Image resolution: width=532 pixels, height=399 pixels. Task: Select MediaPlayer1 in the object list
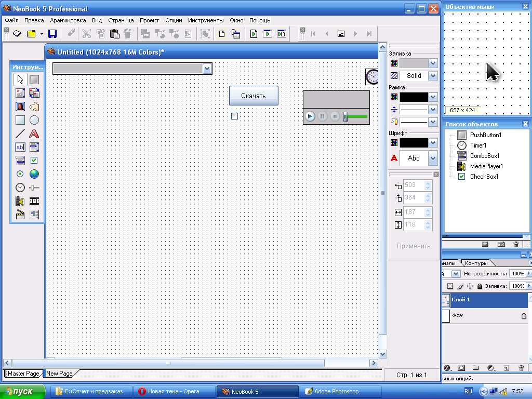pyautogui.click(x=486, y=166)
